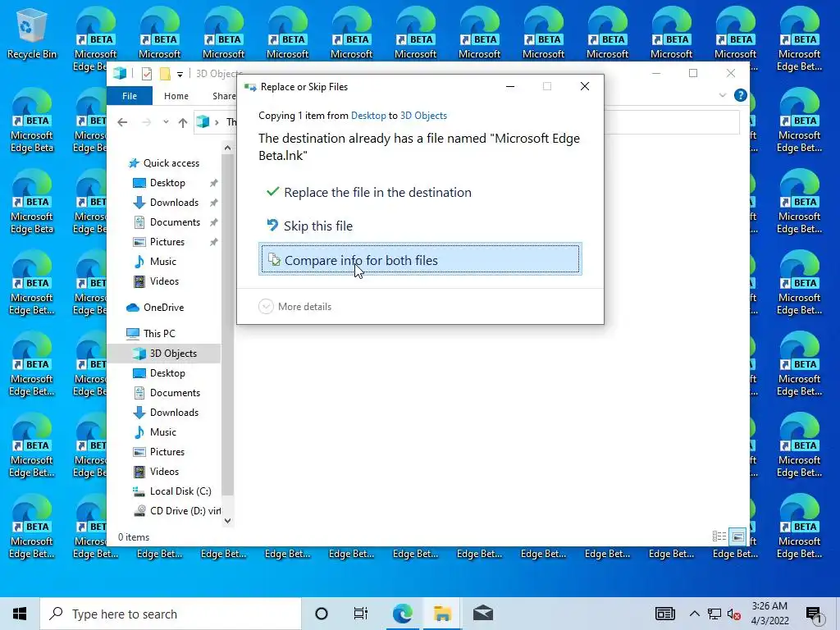Click the Up one level arrow
This screenshot has width=840, height=630.
[183, 122]
